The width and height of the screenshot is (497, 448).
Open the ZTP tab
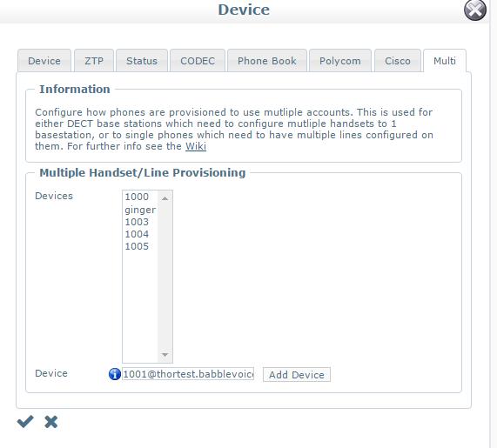point(94,61)
